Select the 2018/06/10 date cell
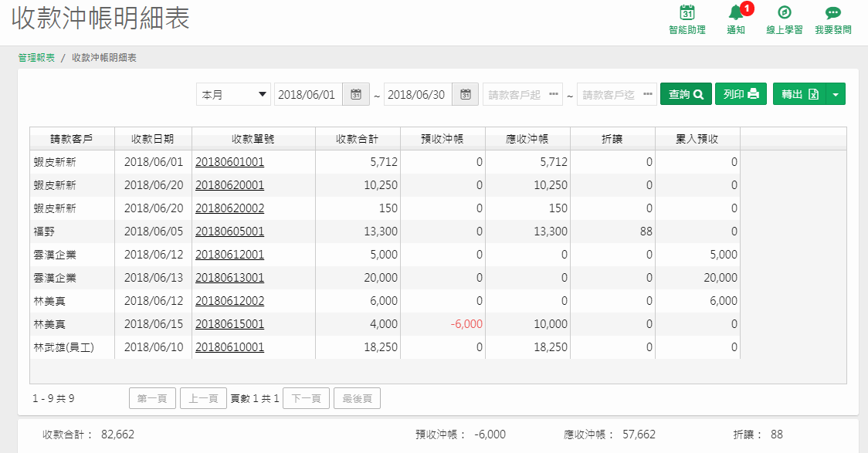This screenshot has width=868, height=453. point(154,347)
